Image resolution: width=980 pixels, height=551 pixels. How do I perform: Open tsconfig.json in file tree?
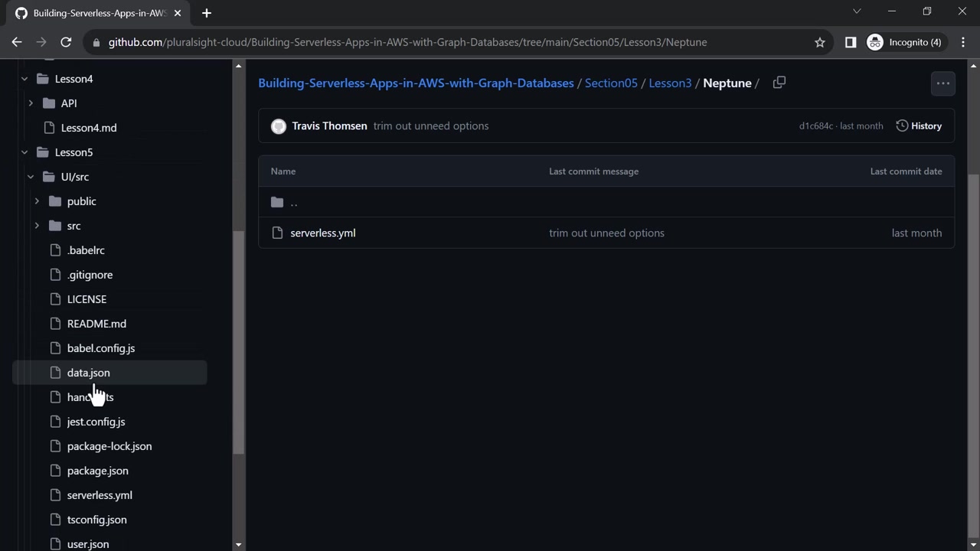pos(96,520)
